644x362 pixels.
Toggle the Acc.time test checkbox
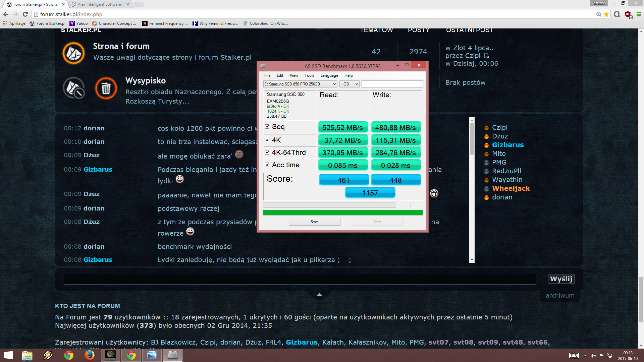tap(267, 165)
